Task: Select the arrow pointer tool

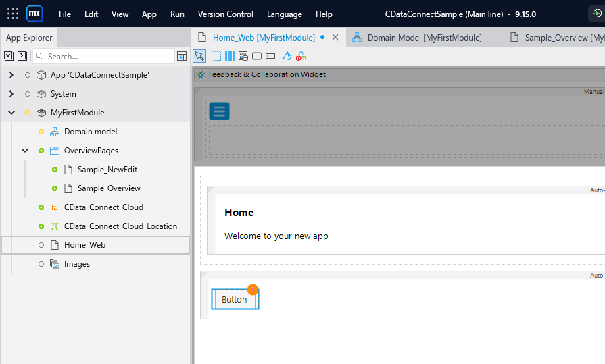Action: click(x=199, y=56)
